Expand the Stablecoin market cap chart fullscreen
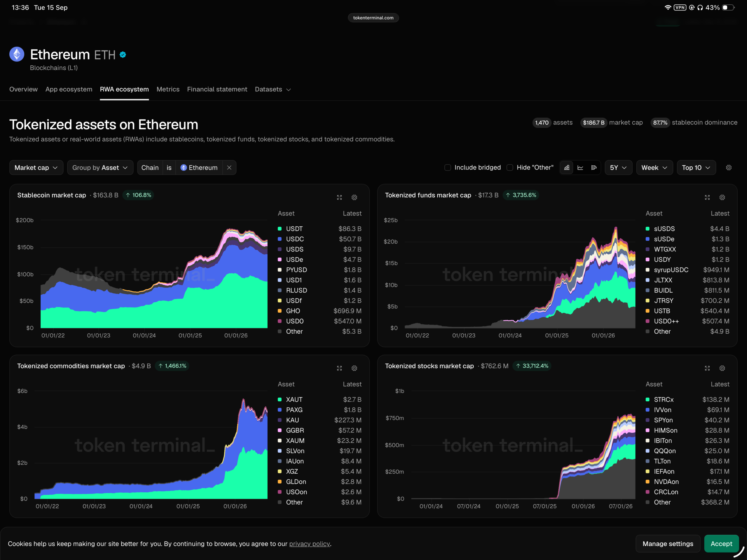747x560 pixels. (339, 197)
